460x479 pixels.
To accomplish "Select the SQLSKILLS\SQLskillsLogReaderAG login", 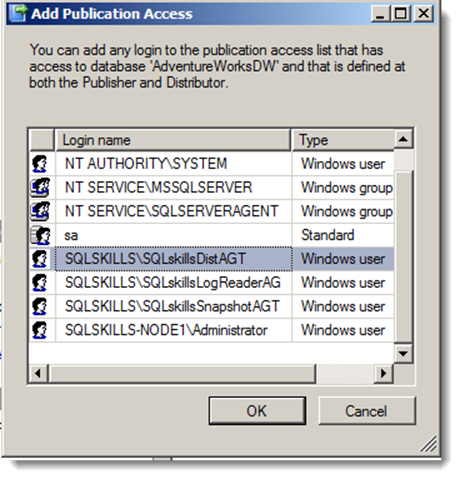I will (x=173, y=283).
